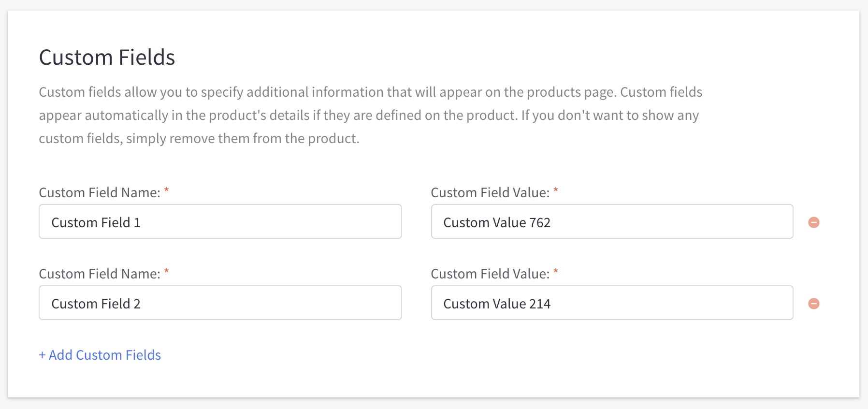Click the asterisk beside second Custom Field Name
Image resolution: width=868 pixels, height=409 pixels.
point(167,272)
